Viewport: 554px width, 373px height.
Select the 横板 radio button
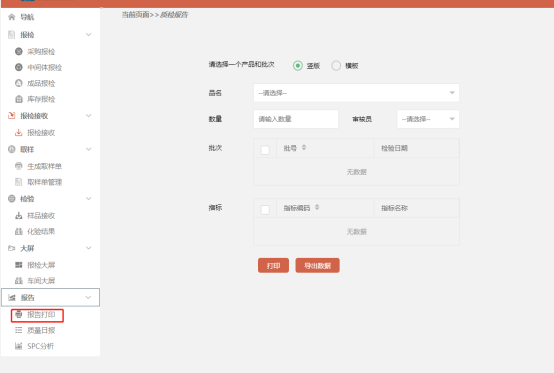tap(336, 66)
